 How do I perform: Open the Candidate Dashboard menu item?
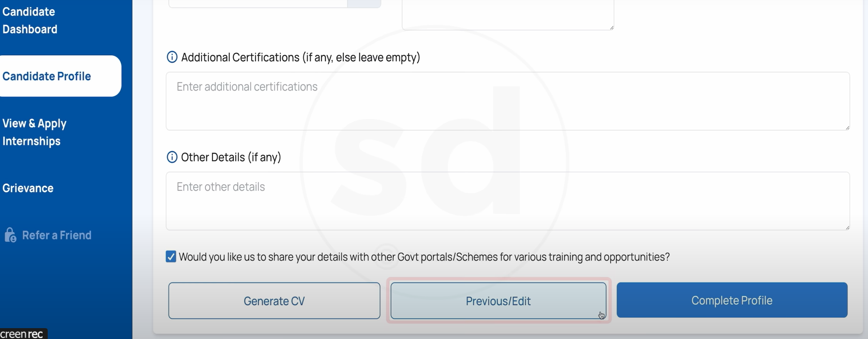[30, 20]
